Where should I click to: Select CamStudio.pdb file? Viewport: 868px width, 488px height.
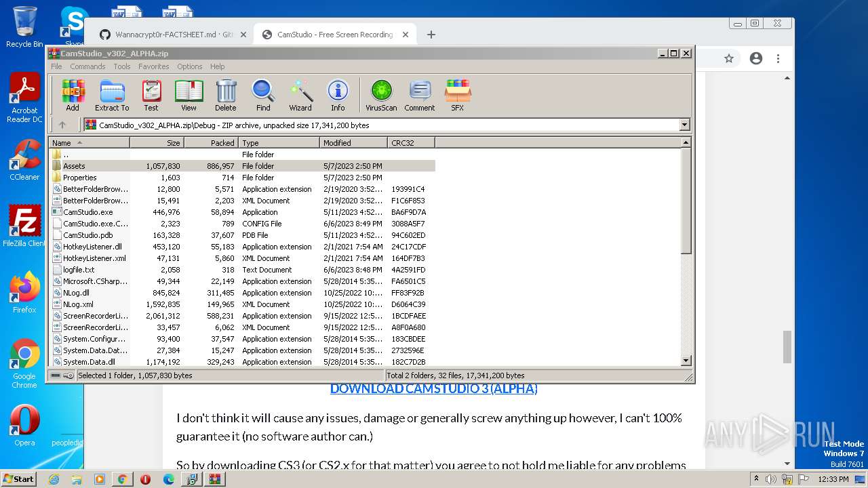pyautogui.click(x=241, y=235)
